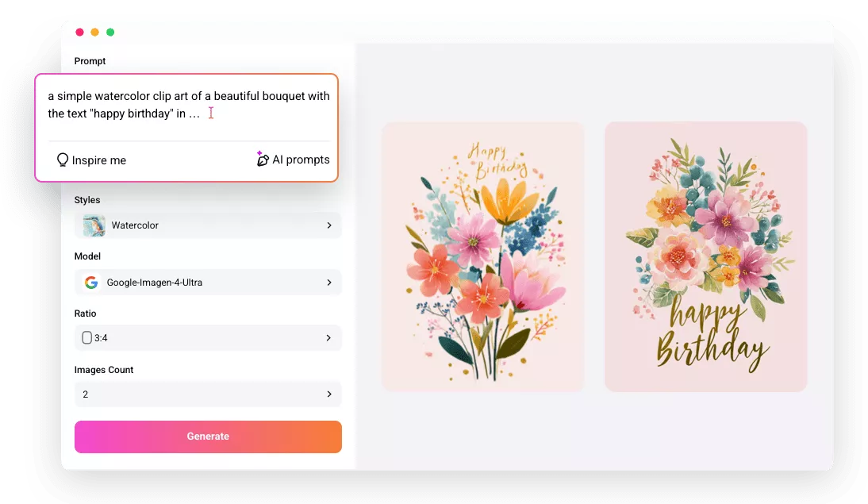Click the AI prompts label
Viewport: 868px width, 504px height.
[300, 159]
